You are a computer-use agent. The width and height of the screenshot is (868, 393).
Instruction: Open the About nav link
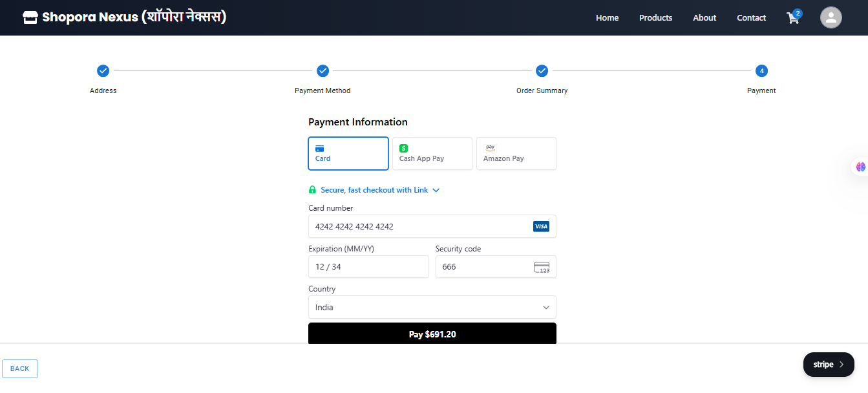pos(704,17)
